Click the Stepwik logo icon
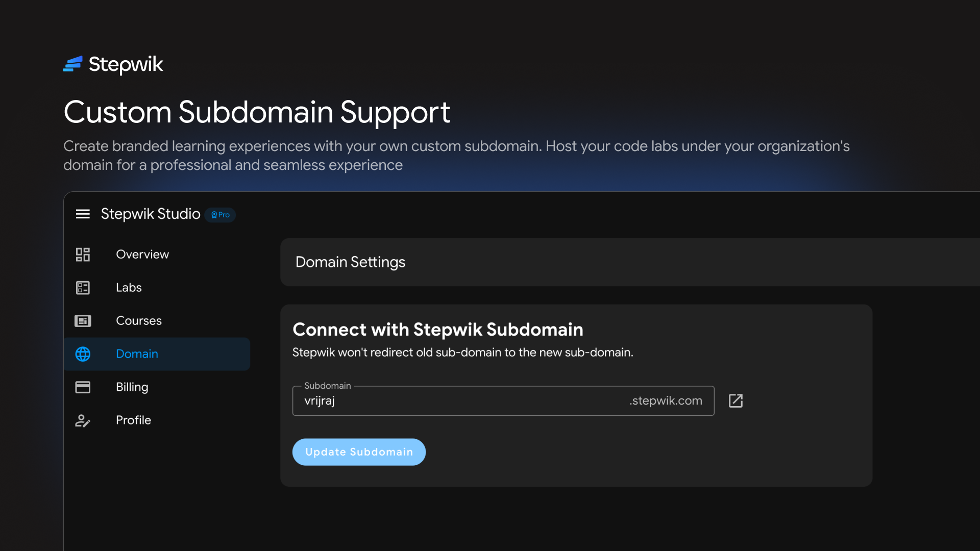Screen dimensions: 980x551 pos(73,64)
